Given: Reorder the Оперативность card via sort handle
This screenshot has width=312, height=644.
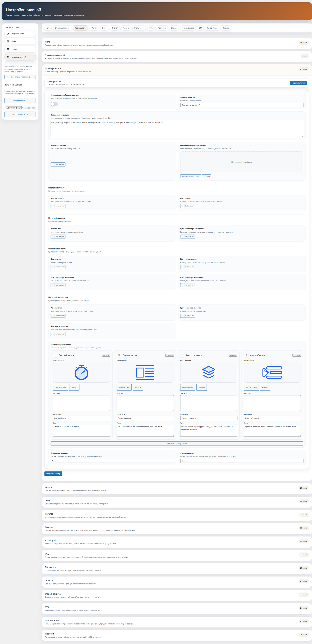Looking at the screenshot, I should (119, 355).
